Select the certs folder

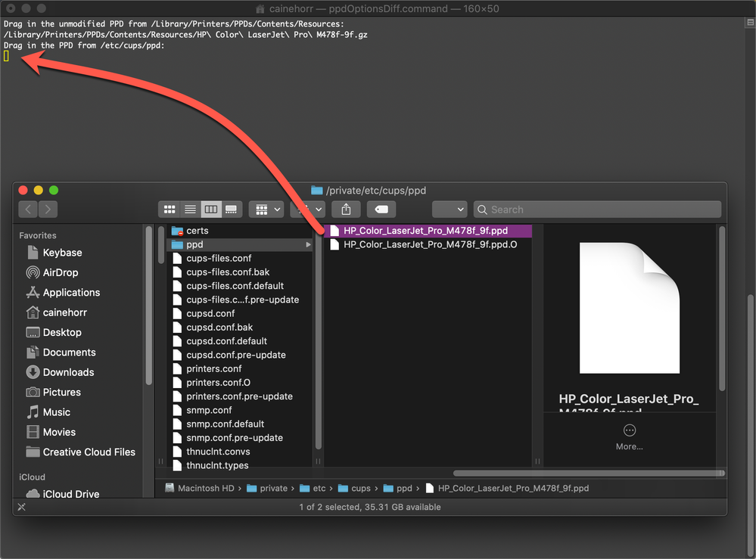tap(240, 231)
